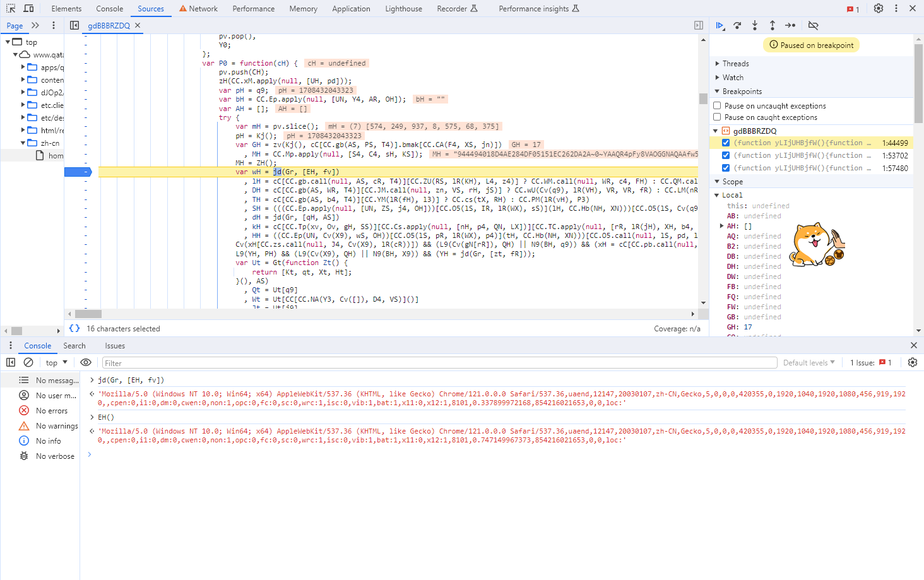The height and width of the screenshot is (580, 924).
Task: Collapse the Scope section
Action: (x=717, y=182)
